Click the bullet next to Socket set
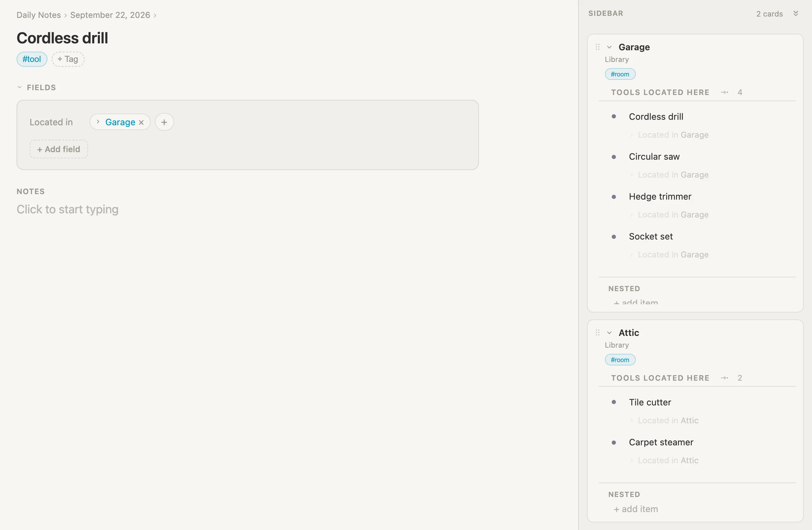This screenshot has height=530, width=812. coord(614,237)
